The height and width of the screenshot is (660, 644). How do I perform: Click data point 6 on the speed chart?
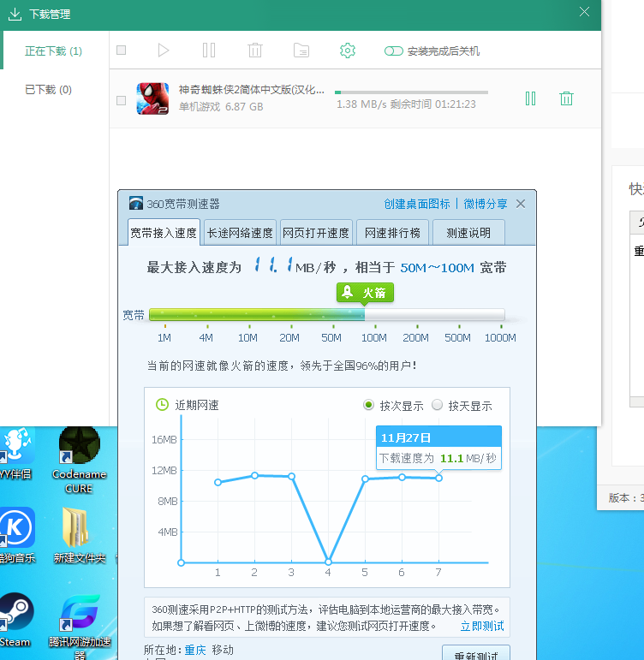click(402, 478)
